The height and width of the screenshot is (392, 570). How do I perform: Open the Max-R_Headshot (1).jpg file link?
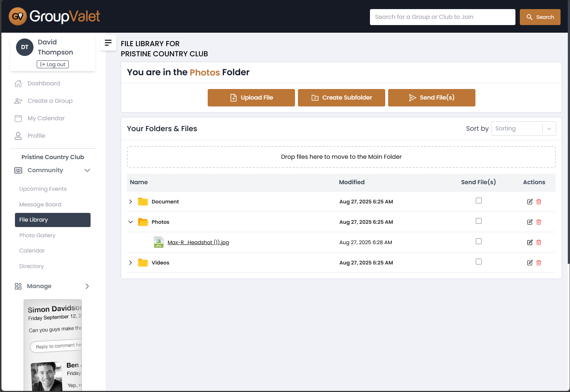click(x=198, y=242)
